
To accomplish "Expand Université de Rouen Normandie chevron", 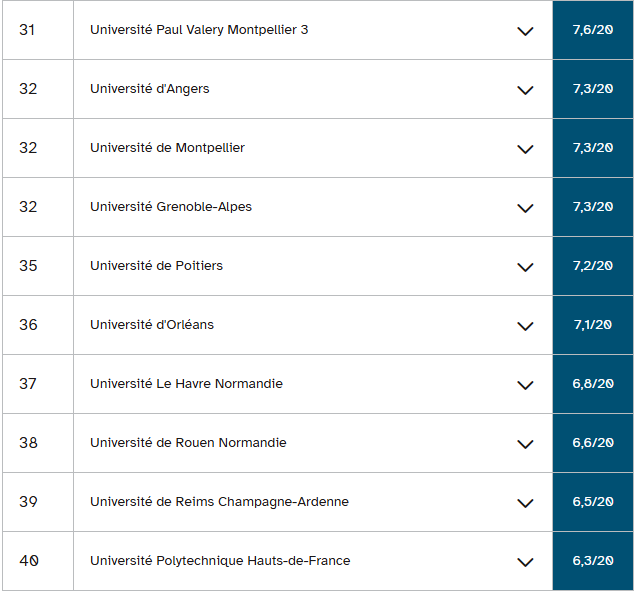I will click(x=525, y=444).
